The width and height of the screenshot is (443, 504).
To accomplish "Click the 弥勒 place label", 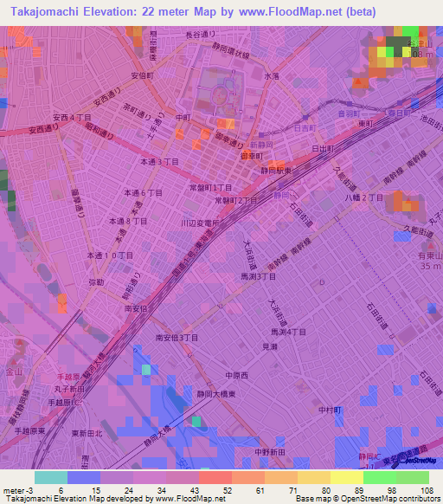I will point(96,282).
